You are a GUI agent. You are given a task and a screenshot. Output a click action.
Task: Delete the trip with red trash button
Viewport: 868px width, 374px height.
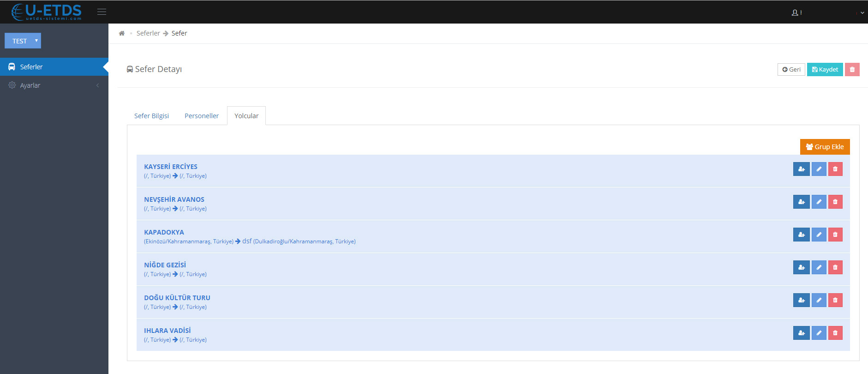tap(852, 70)
